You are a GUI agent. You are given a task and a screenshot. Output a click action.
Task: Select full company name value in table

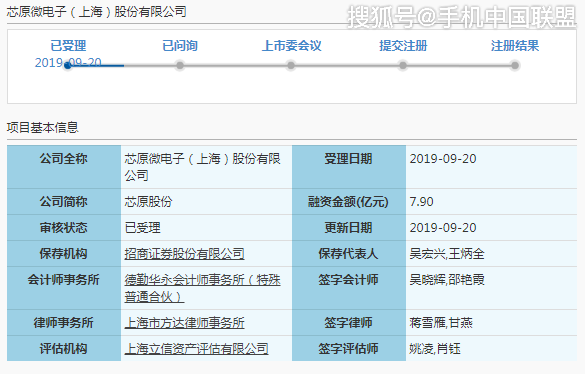(203, 167)
